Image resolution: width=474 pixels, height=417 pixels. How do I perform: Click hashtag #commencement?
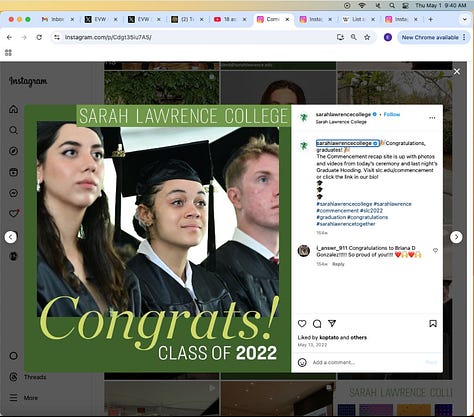(x=337, y=211)
